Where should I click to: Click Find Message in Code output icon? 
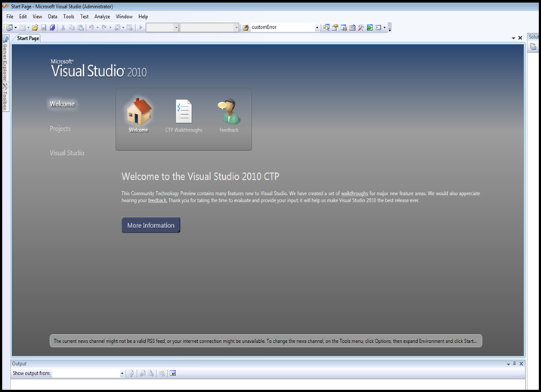click(131, 373)
